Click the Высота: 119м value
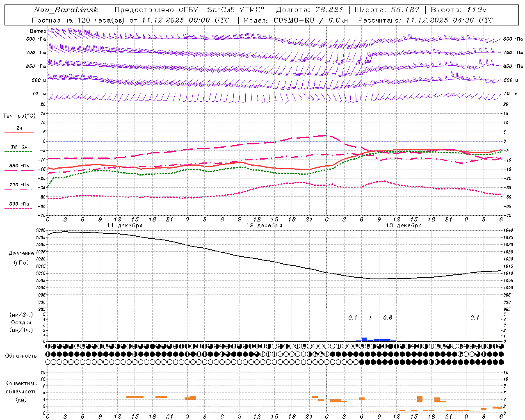Viewport: 525px width, 420px height. click(459, 10)
